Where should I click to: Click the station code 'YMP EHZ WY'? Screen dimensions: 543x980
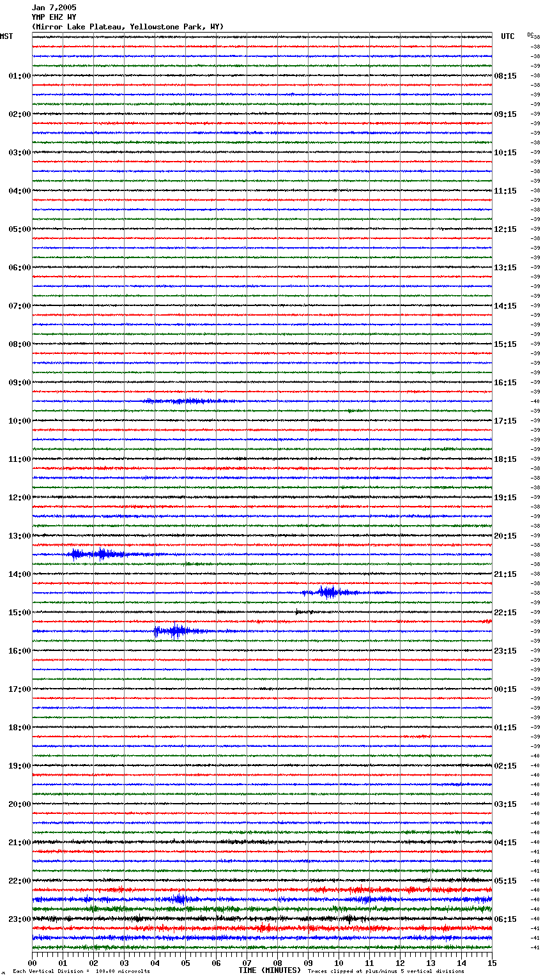coord(54,17)
